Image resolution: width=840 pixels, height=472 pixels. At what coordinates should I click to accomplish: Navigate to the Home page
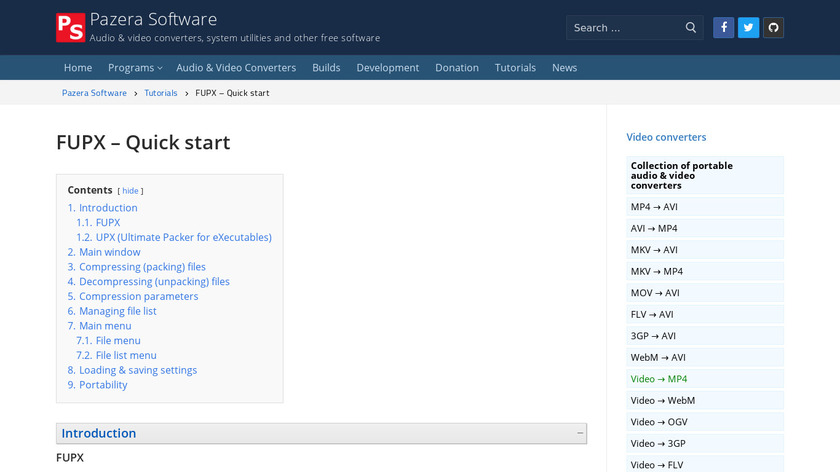tap(78, 68)
